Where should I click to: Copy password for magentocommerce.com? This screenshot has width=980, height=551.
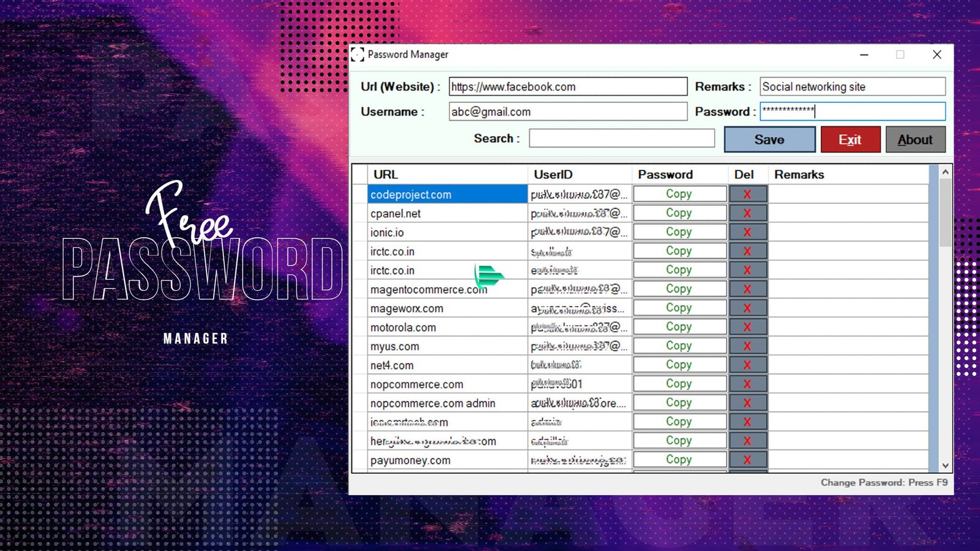click(679, 289)
